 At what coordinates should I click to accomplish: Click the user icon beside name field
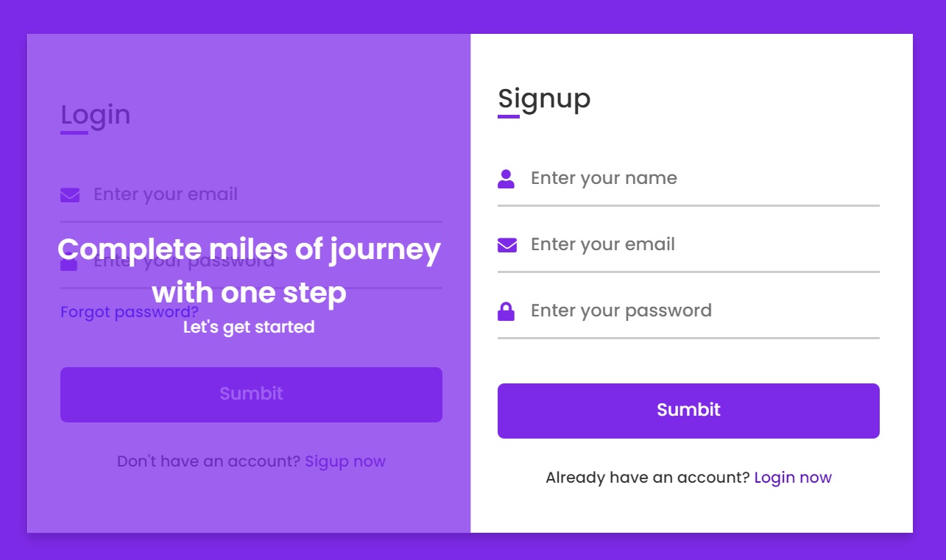(x=506, y=178)
